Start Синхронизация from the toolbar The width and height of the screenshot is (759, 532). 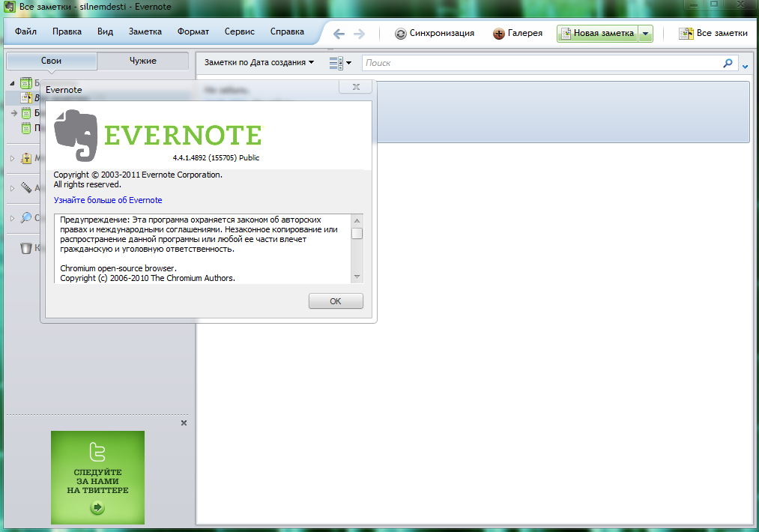tap(435, 34)
